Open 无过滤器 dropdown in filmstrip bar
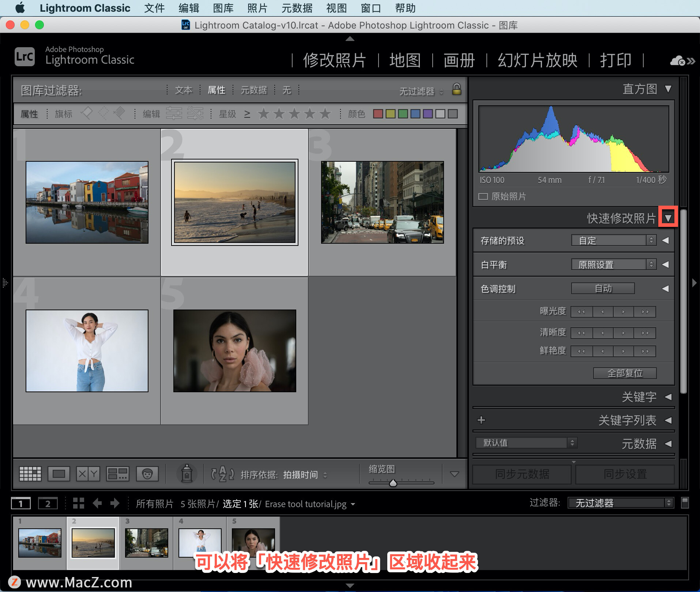Viewport: 700px width, 592px height. point(620,503)
